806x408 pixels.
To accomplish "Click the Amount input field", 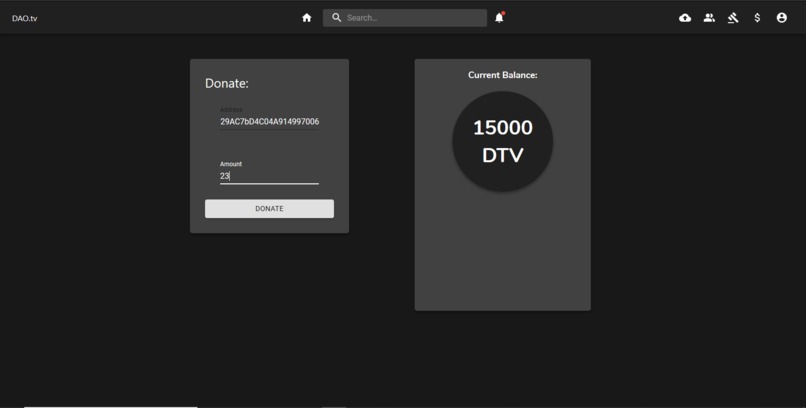I will pos(269,176).
